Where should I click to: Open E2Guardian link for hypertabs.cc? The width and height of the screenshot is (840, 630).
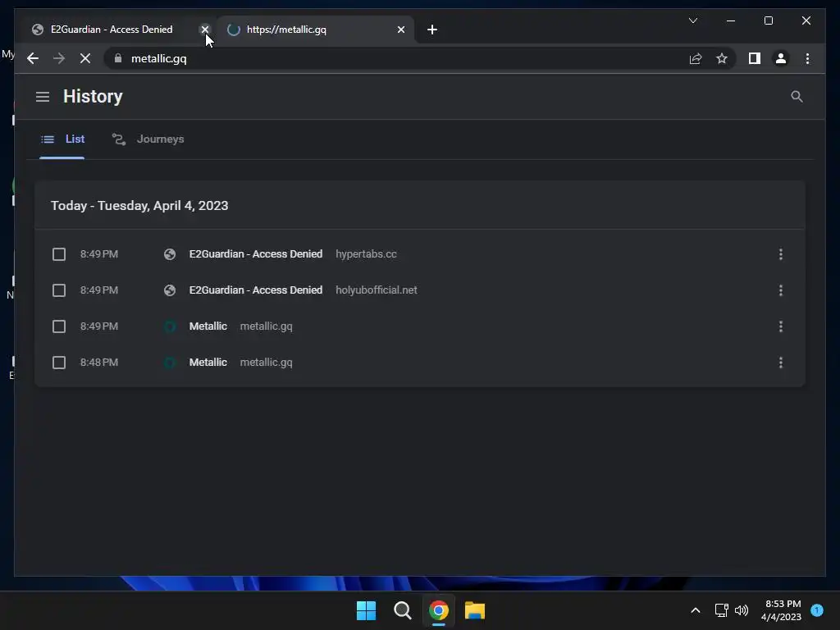[256, 254]
